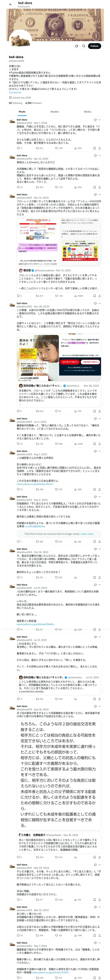Click Grok explain icon on Feb 18, 2022 post
This screenshot has height=980, width=110.
point(95,549)
